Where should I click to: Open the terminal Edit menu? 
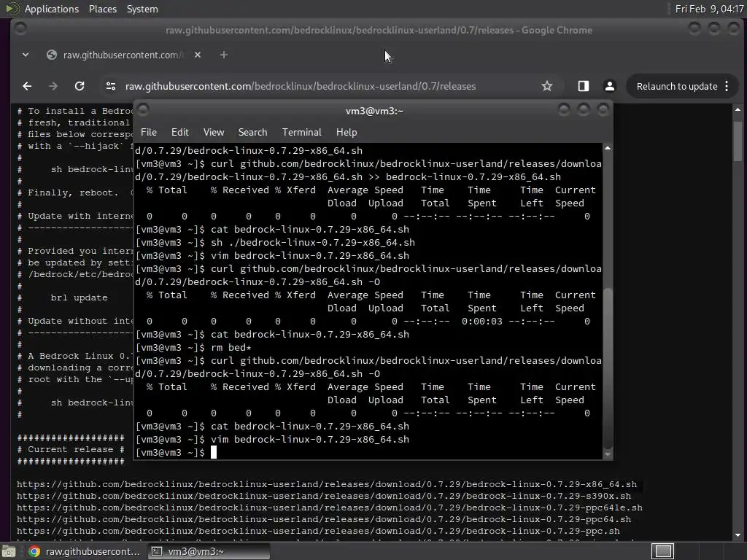tap(179, 133)
